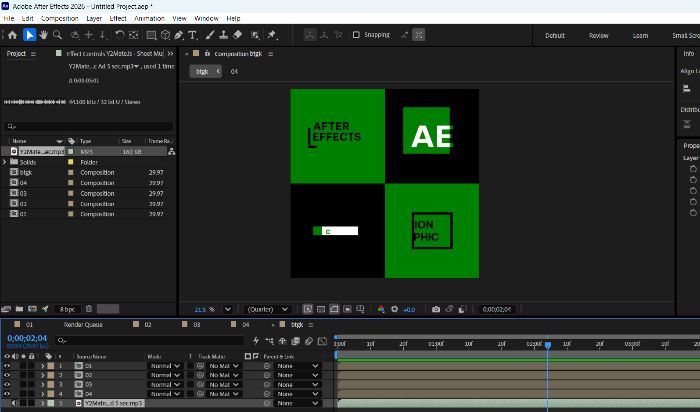Screen dimensions: 700x412
Task: Toggle mask and shape path visibility
Action: coord(334,309)
